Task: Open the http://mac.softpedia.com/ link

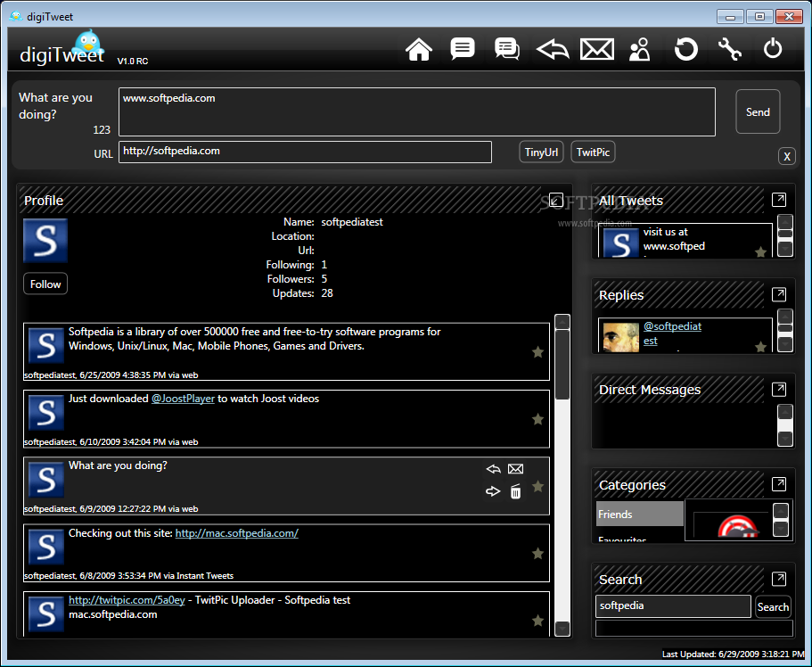Action: click(x=237, y=533)
